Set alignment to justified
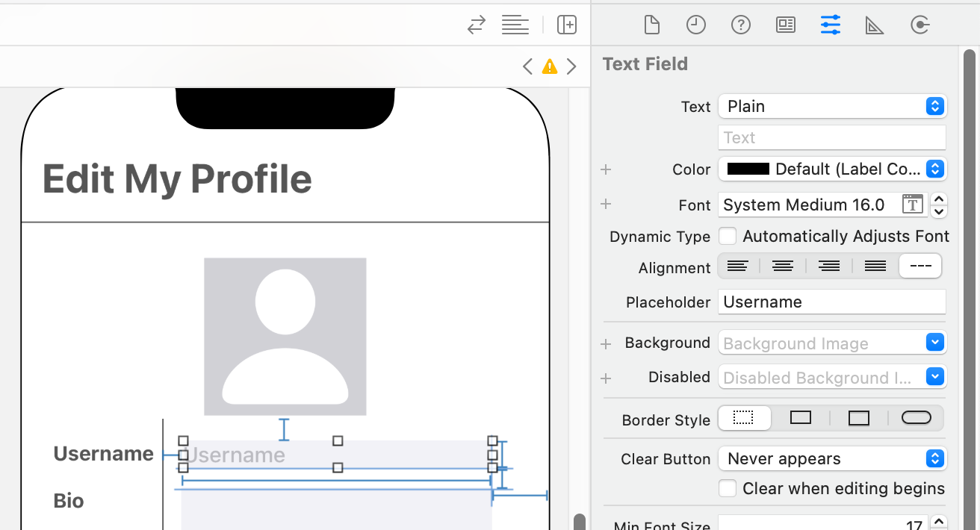The image size is (980, 530). click(875, 266)
